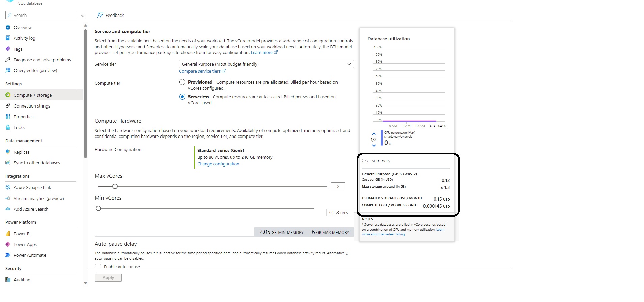
Task: Click the Min vCores slider handle
Action: tap(98, 208)
